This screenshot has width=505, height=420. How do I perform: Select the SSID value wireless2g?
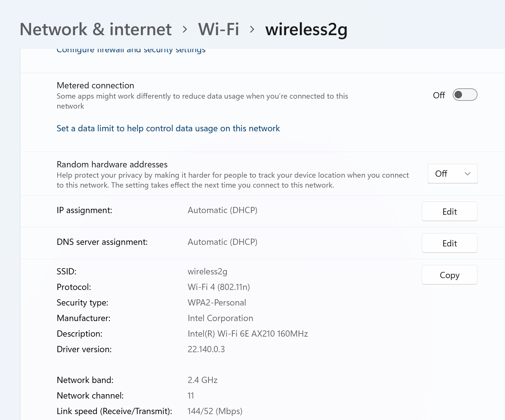coord(207,272)
